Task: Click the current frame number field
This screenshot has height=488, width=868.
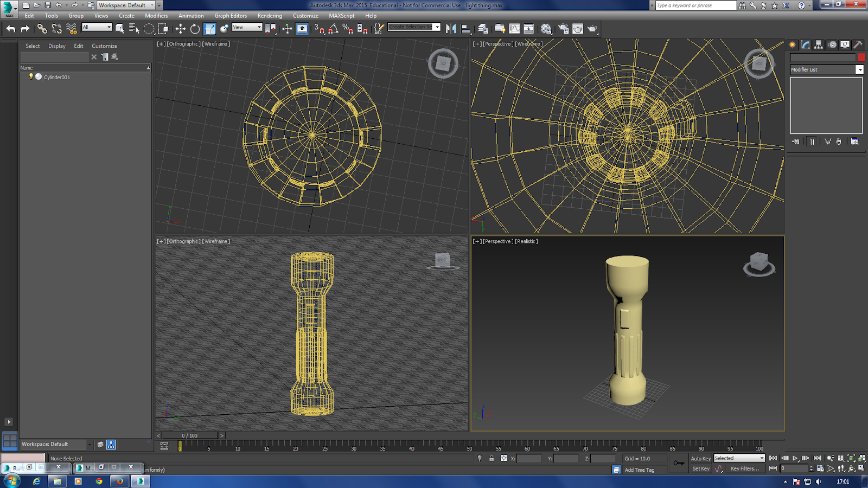Action: pyautogui.click(x=795, y=468)
